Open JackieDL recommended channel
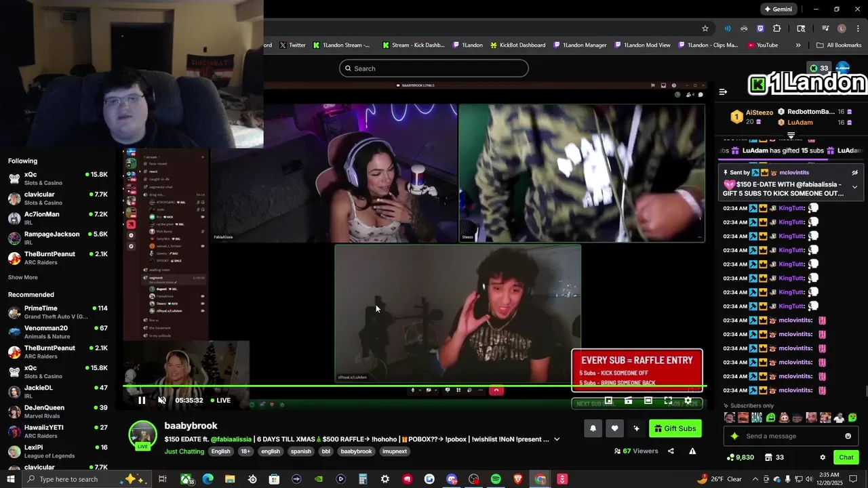The image size is (868, 488). pyautogui.click(x=58, y=392)
